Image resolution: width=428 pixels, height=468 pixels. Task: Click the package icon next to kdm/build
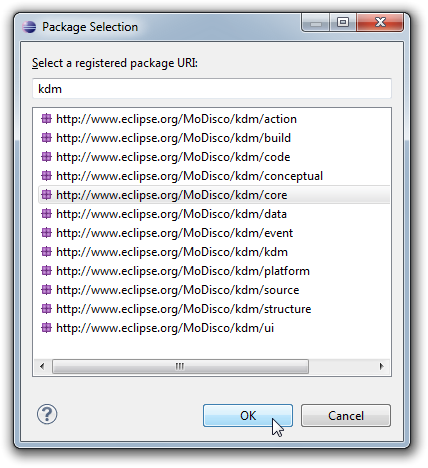(46, 138)
